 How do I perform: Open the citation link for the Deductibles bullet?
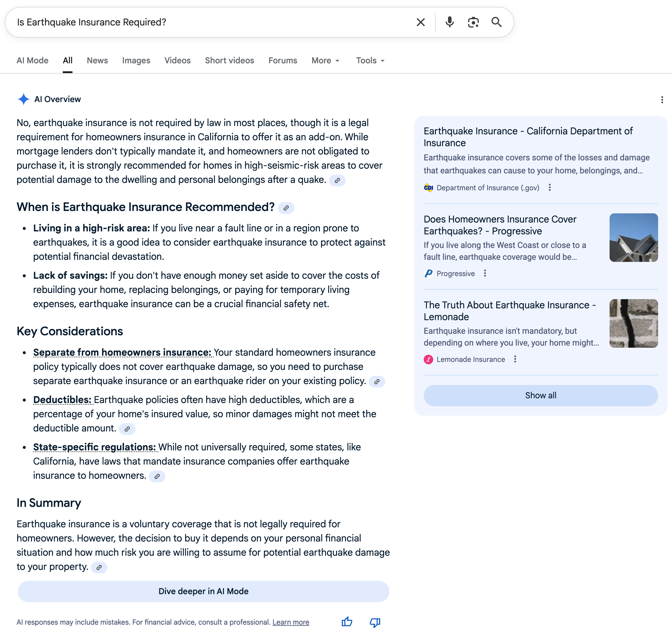point(128,429)
